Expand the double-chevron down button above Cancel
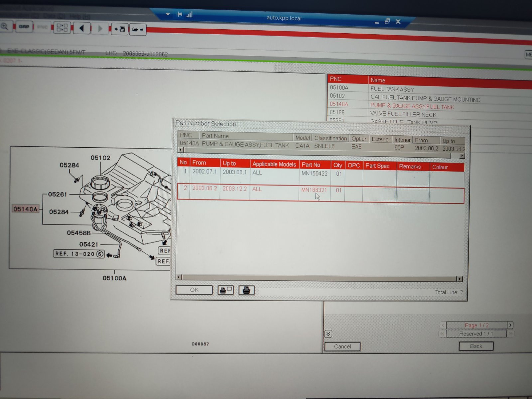This screenshot has width=532, height=399. [x=328, y=334]
